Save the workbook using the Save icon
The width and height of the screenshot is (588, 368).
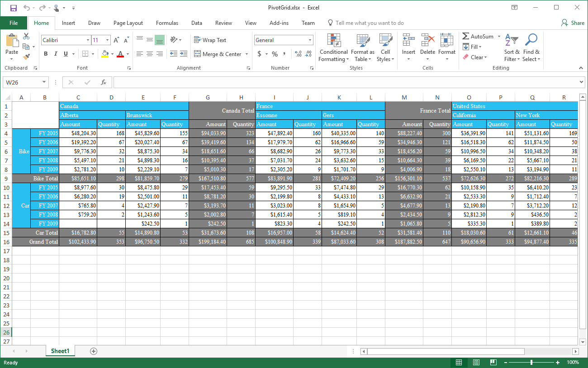coord(13,8)
